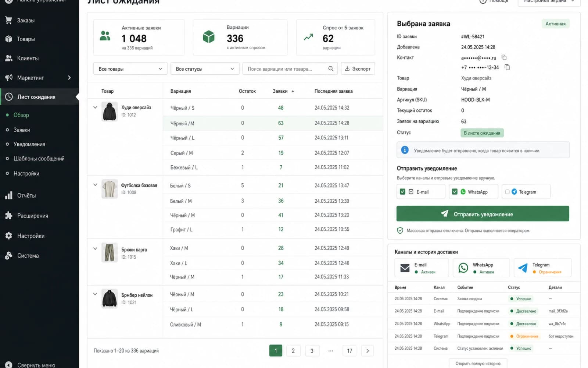Collapse the Брюки карго product group
This screenshot has height=368, width=588.
point(95,248)
